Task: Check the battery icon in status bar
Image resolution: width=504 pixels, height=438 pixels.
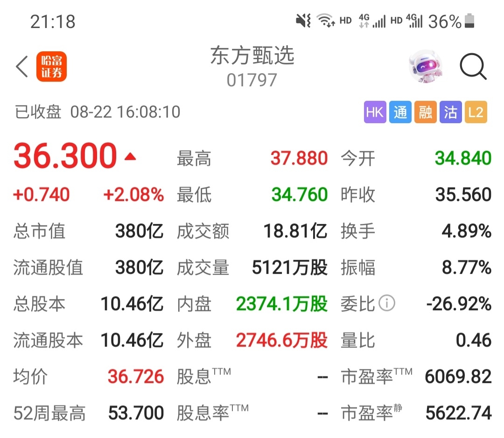Action: 469,21
